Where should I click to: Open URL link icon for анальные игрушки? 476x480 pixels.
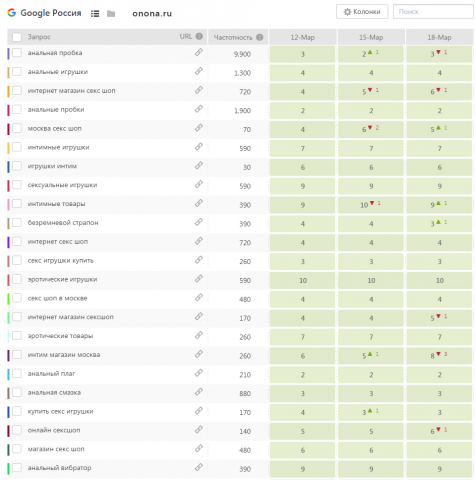[199, 71]
